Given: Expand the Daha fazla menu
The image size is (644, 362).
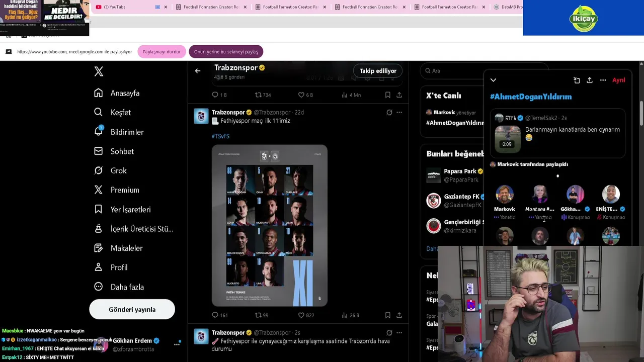Looking at the screenshot, I should [x=119, y=287].
